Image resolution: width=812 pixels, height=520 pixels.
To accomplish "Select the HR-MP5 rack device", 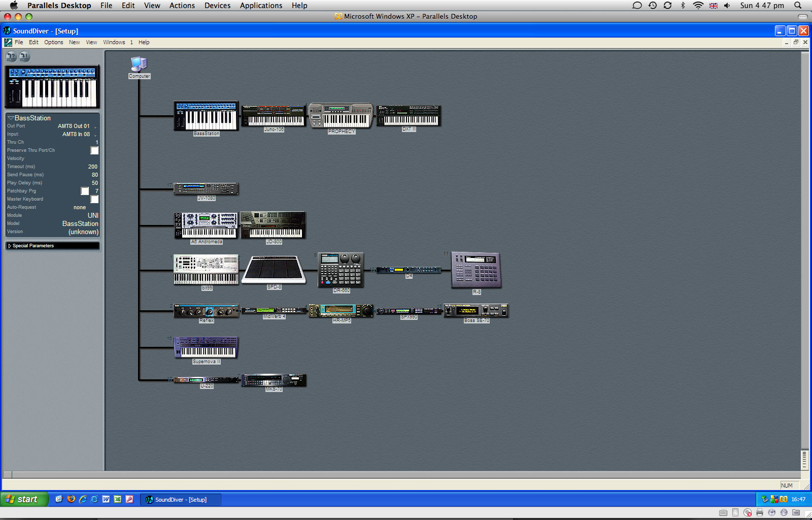I will [341, 311].
